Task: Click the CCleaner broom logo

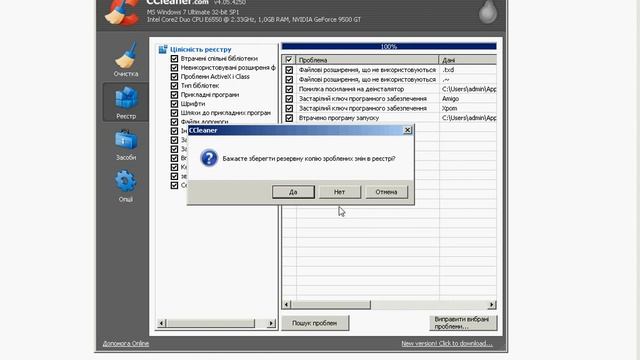Action: pos(122,13)
